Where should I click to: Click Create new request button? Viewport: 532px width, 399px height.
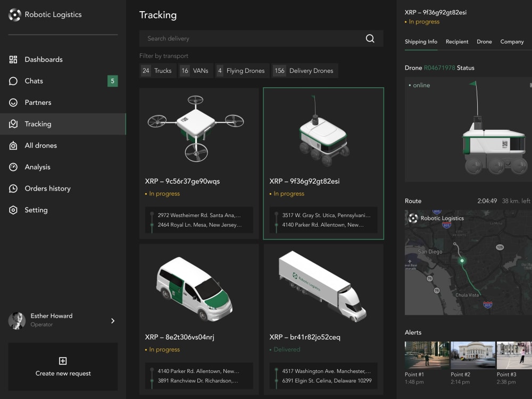pos(63,367)
